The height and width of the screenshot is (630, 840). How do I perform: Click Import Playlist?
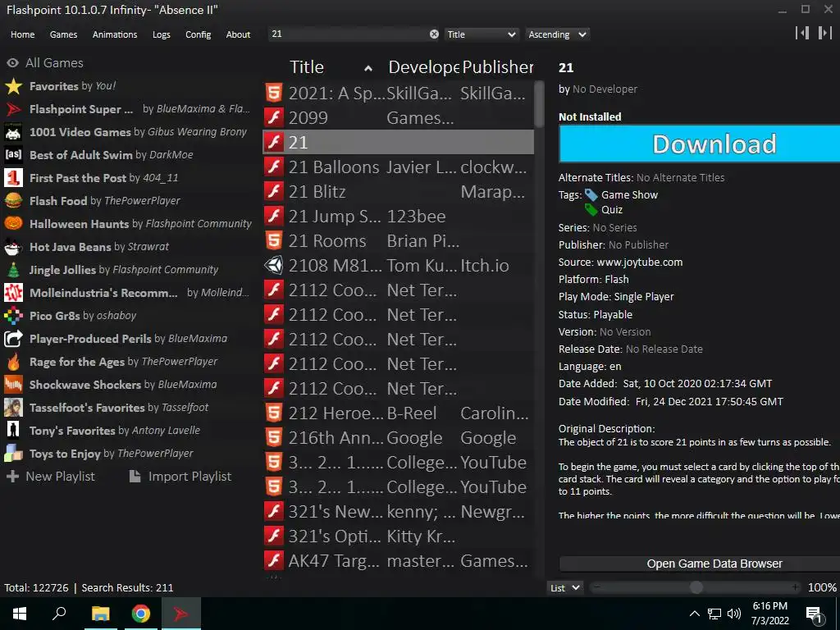pyautogui.click(x=180, y=477)
